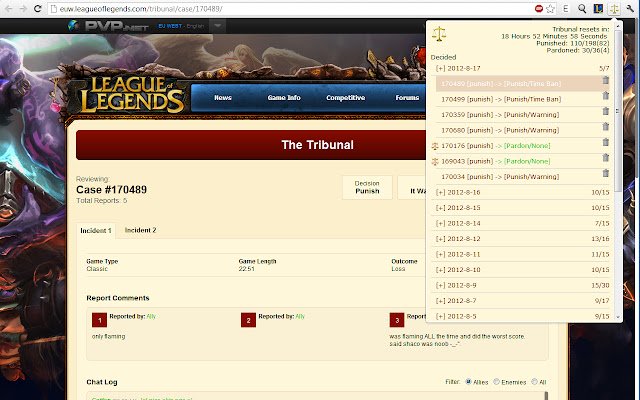Click the browser forward arrow
Viewport: 640px width, 400px height.
click(x=23, y=9)
